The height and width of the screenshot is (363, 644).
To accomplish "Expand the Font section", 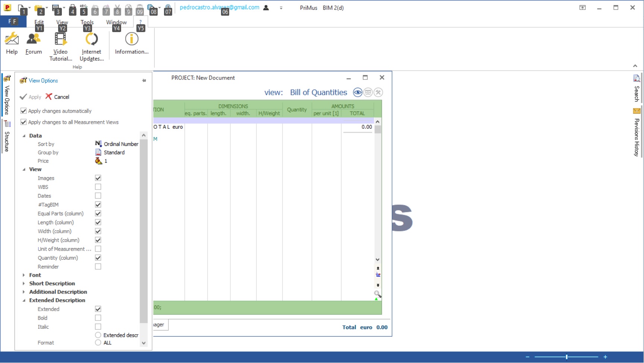I will (24, 275).
